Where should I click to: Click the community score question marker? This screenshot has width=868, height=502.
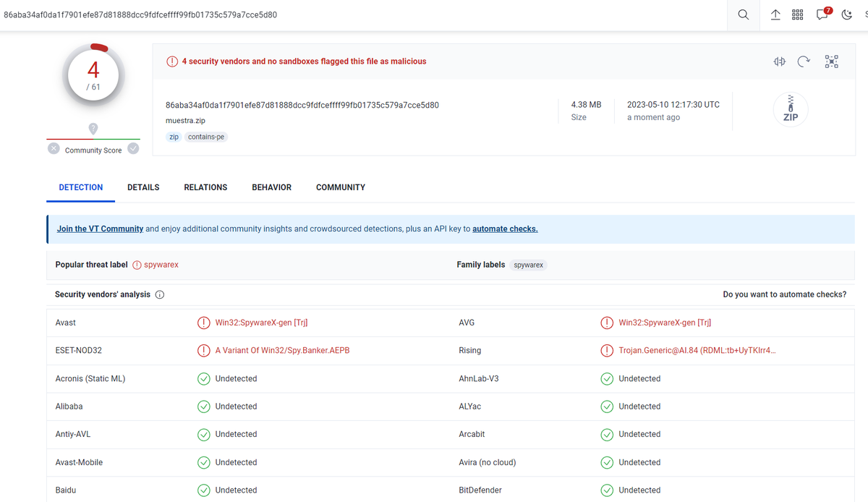(93, 129)
